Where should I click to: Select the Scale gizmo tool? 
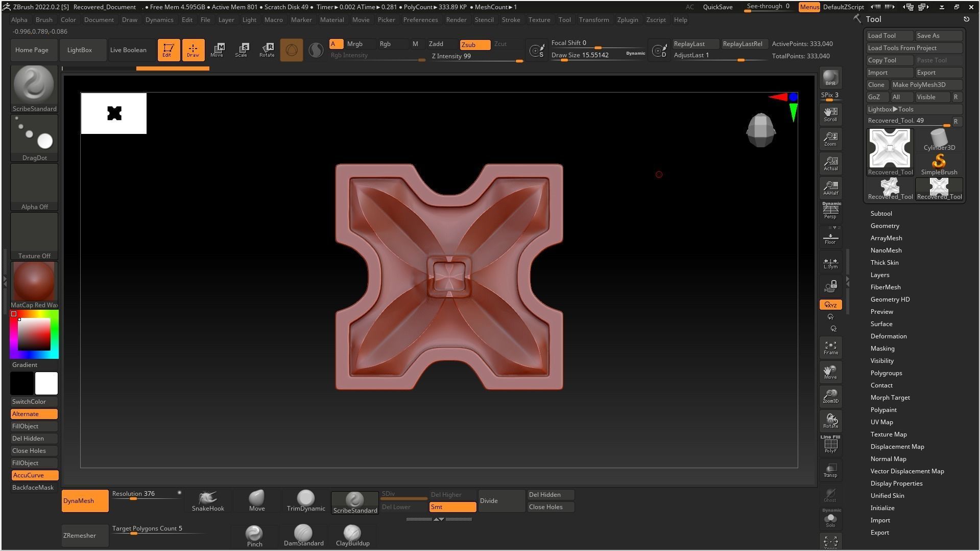tap(242, 50)
